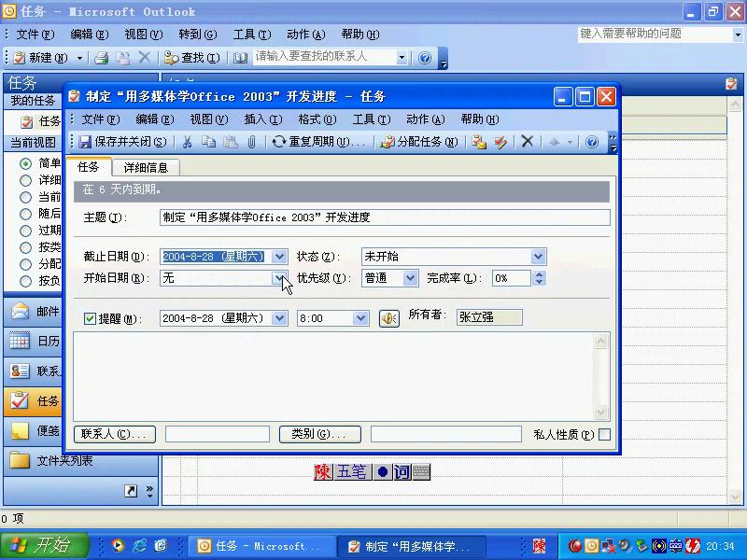This screenshot has height=560, width=747.
Task: Click the Help icon in Outlook main toolbar
Action: [425, 58]
